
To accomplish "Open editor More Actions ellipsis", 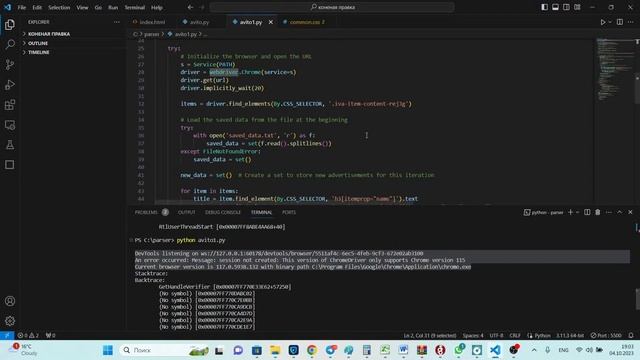I will pos(631,22).
